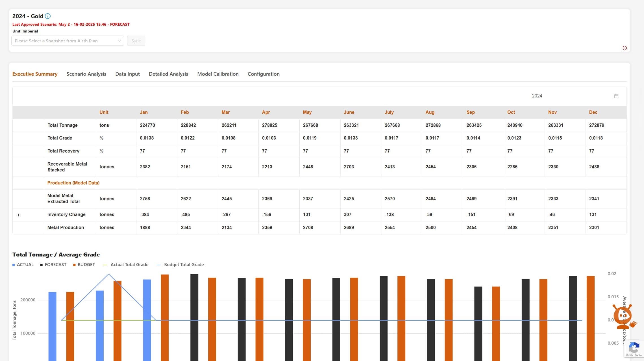
Task: Click the Production (Model Data) section heading
Action: [73, 183]
